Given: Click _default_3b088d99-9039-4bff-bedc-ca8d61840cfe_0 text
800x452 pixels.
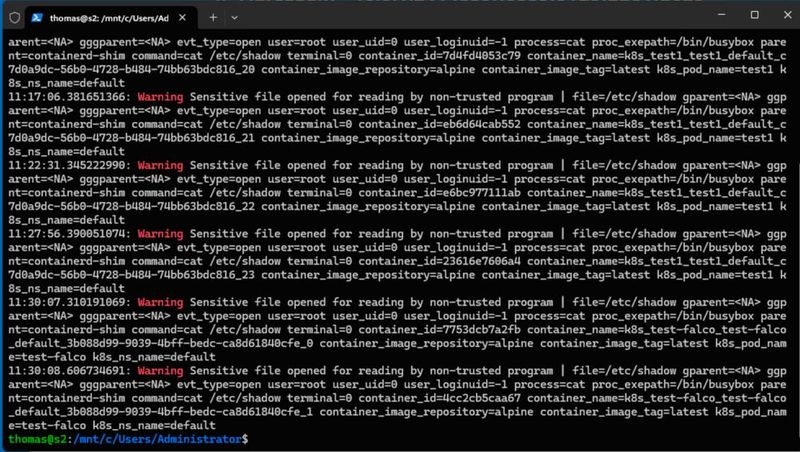Looking at the screenshot, I should pos(161,343).
